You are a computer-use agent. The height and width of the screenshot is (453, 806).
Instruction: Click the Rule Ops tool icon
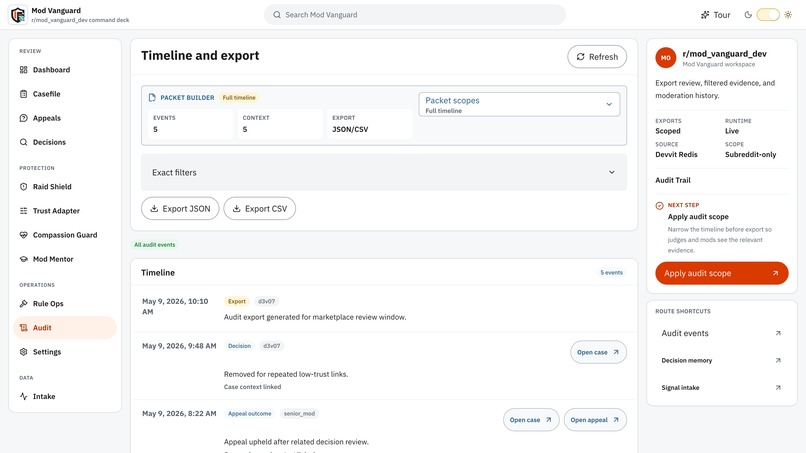click(x=24, y=304)
